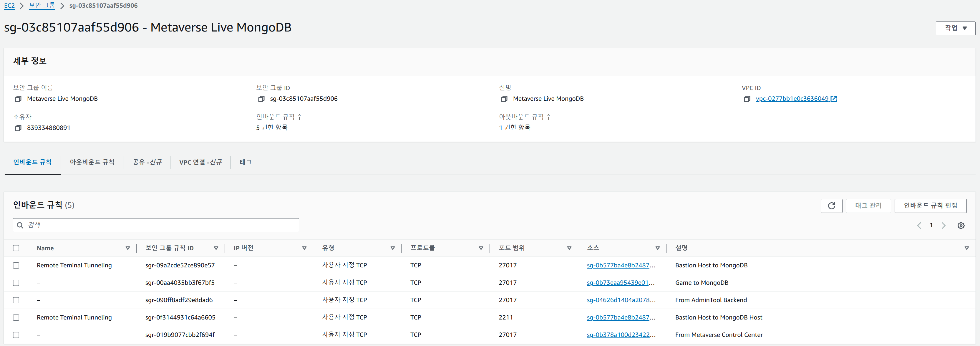Copy the security group name Metaverse Live MongoDB

(x=18, y=99)
